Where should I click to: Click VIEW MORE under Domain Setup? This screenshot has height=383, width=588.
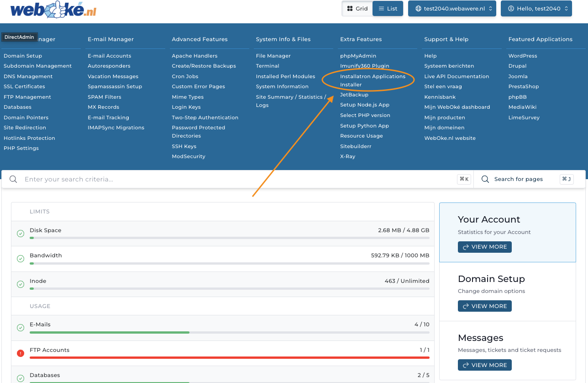tap(485, 306)
